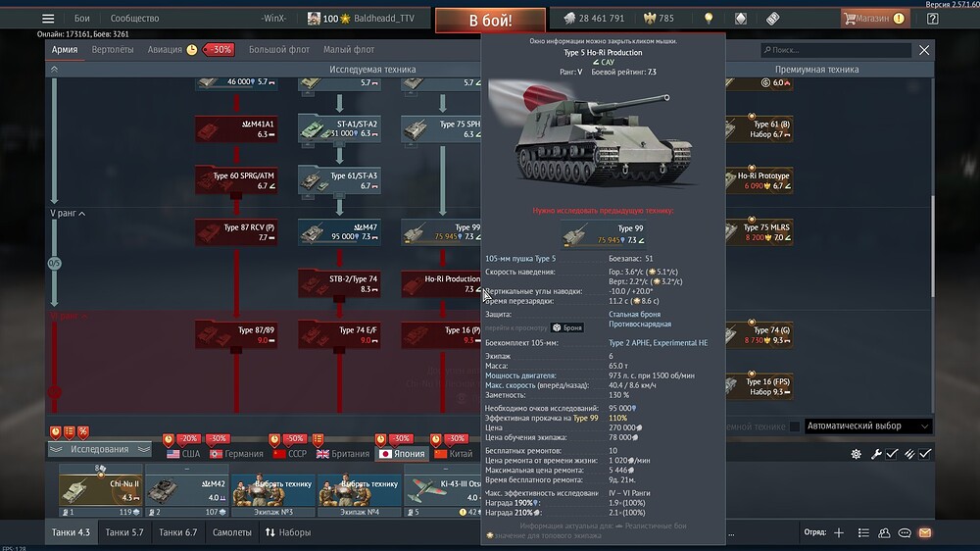Select the Type 87 RCV (P) card
The image size is (980, 551).
tap(236, 232)
